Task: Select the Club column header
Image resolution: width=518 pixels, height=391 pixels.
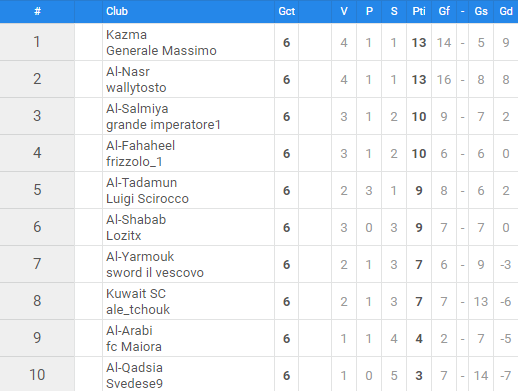Action: pyautogui.click(x=117, y=11)
